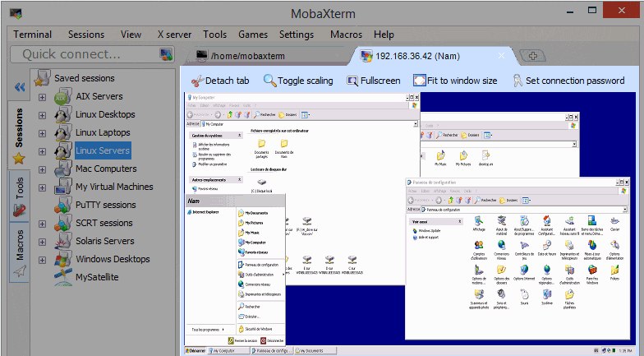The width and height of the screenshot is (644, 356).
Task: Select the Windows Desktops icon
Action: (x=62, y=260)
